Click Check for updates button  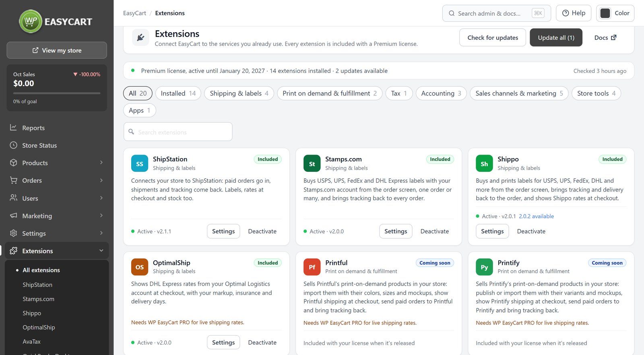[493, 37]
